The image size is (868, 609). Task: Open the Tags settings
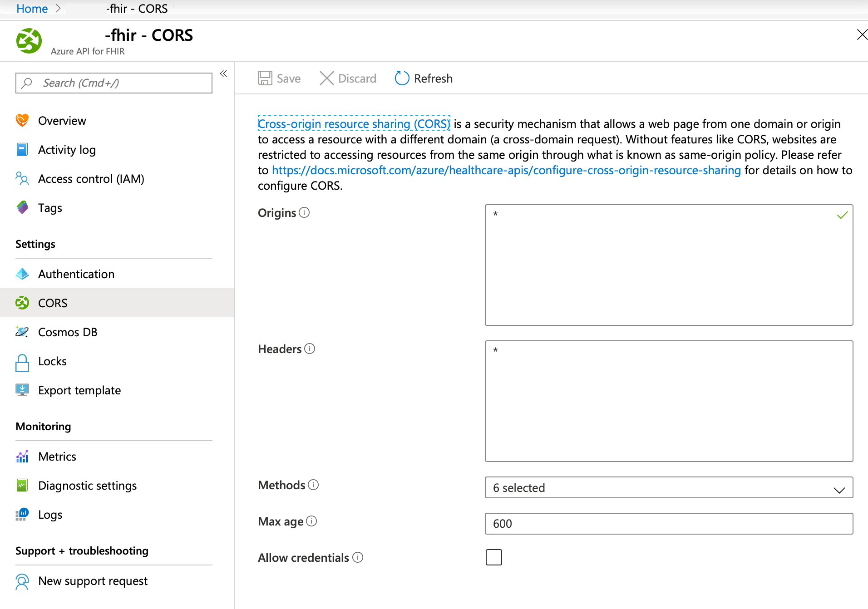[x=50, y=207]
